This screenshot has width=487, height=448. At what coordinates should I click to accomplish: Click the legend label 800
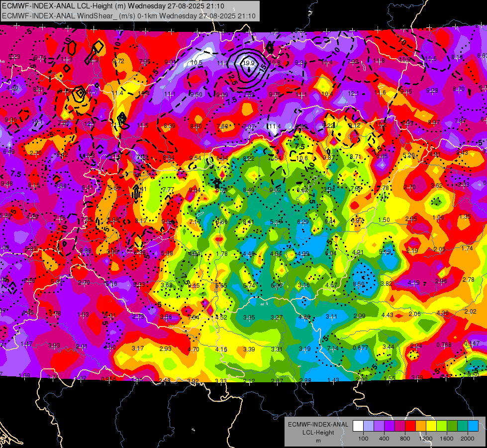[x=405, y=439]
